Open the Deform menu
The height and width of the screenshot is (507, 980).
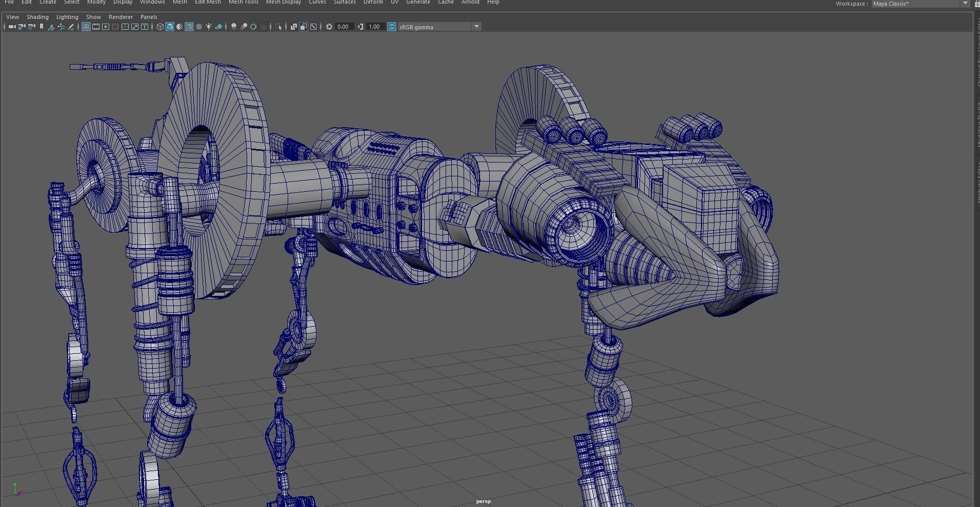point(373,2)
